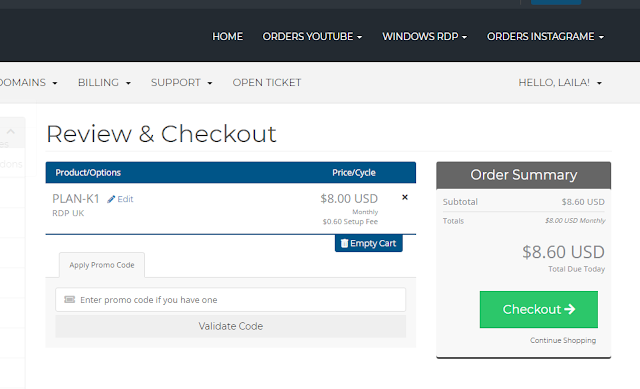Click the RDP UK product description

pyautogui.click(x=68, y=213)
